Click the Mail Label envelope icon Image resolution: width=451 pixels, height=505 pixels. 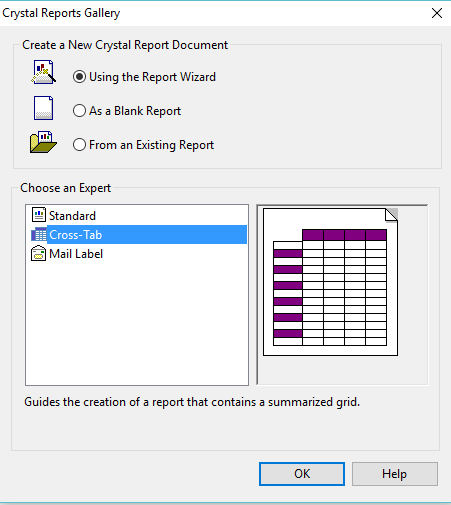(38, 253)
